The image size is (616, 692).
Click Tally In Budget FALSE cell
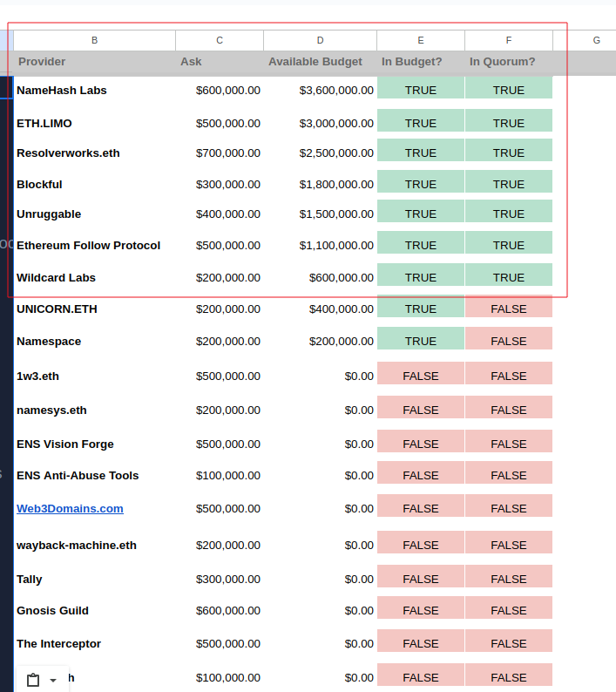tap(421, 576)
